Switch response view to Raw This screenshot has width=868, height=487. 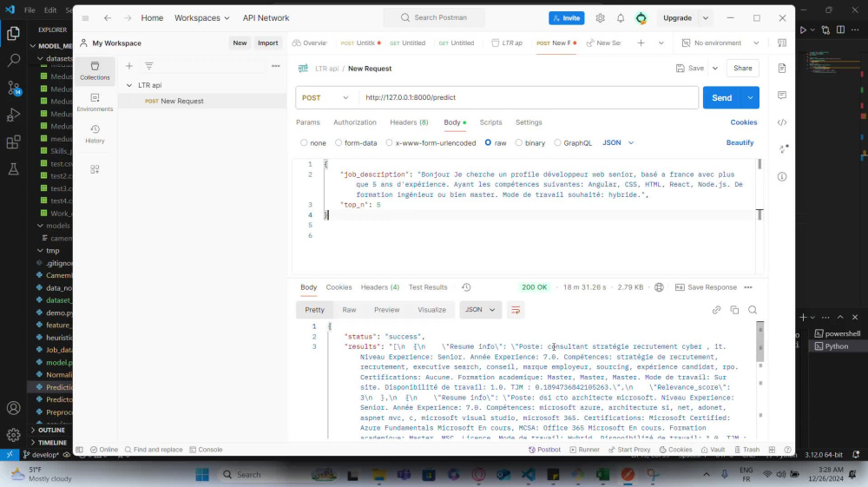click(349, 310)
